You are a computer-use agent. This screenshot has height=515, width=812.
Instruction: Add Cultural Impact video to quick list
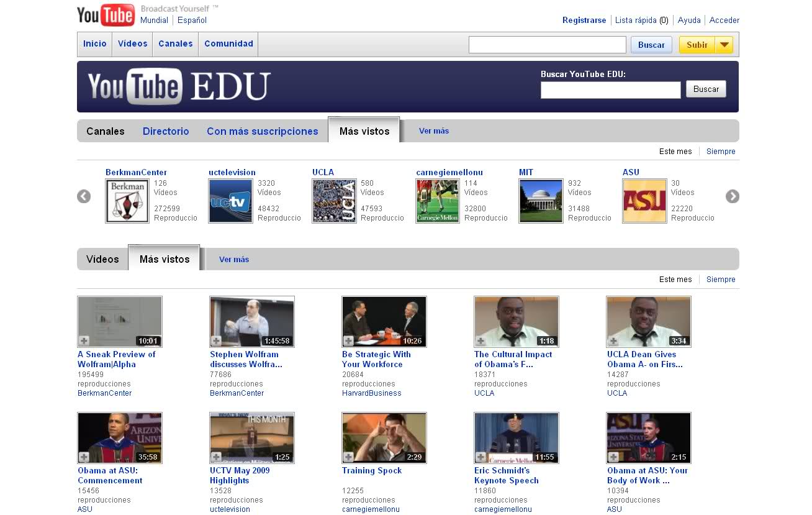coord(480,340)
